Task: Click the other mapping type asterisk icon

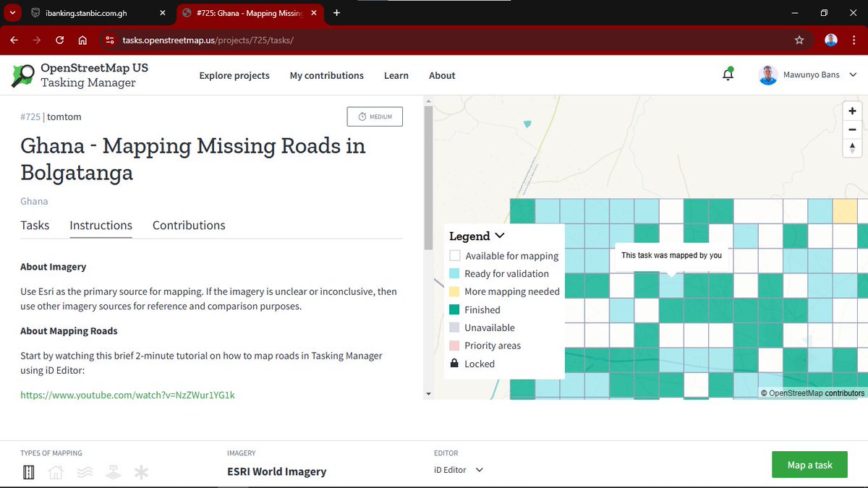Action: pyautogui.click(x=141, y=473)
